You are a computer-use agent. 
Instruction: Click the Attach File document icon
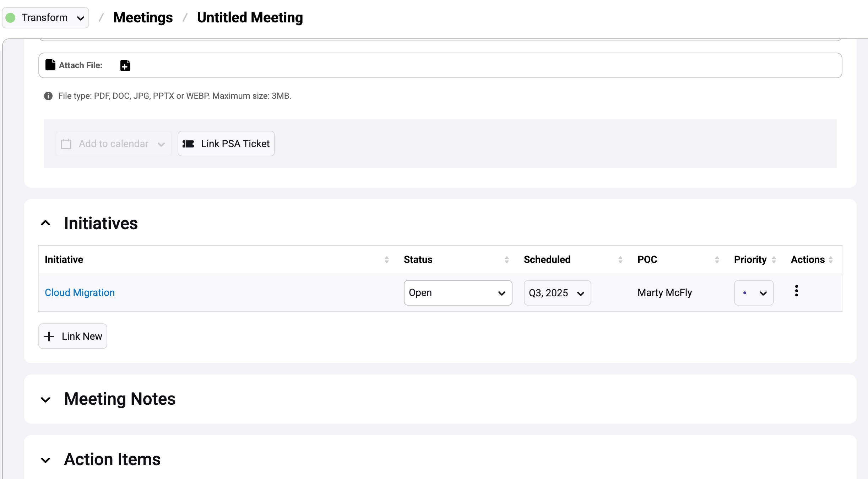click(50, 65)
